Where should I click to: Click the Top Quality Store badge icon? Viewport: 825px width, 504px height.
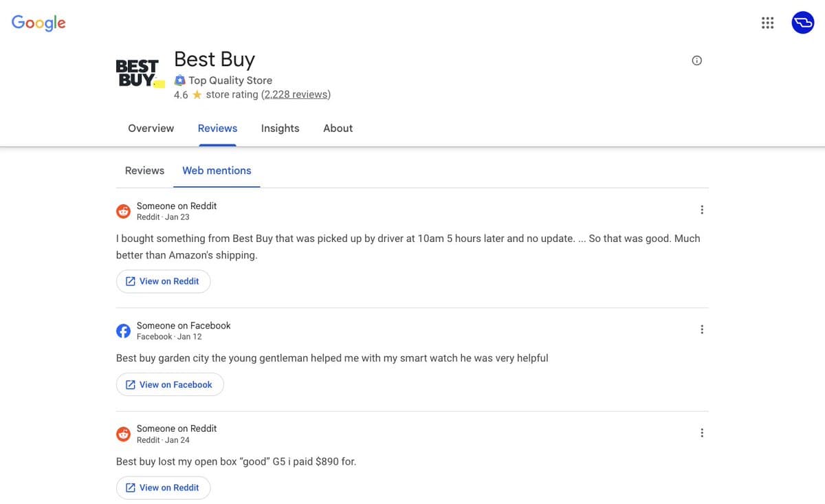pos(179,80)
